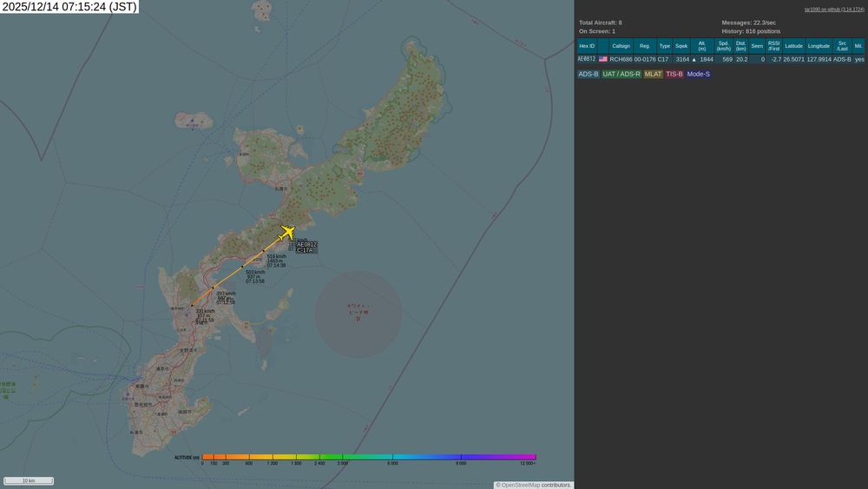Click track label 516 km/h 1463 m 07:14:38

(276, 261)
